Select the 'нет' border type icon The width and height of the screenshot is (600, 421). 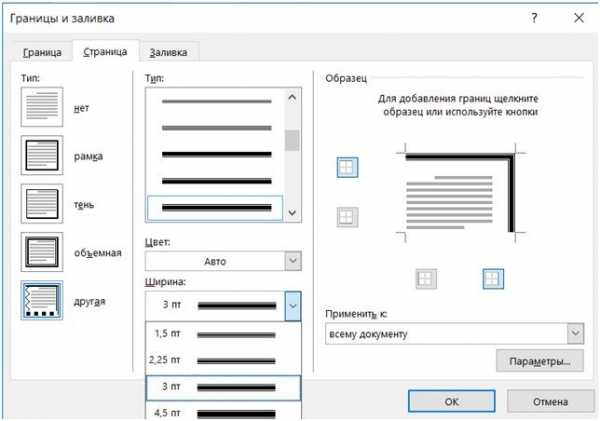coord(41,107)
